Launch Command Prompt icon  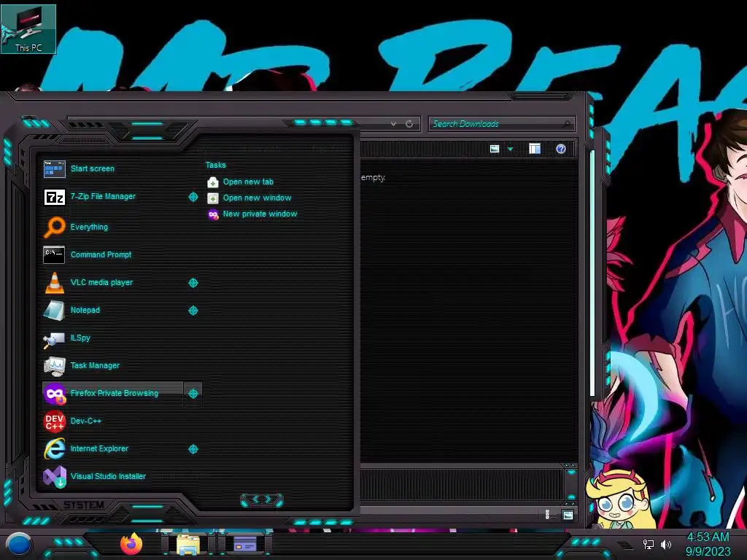(54, 254)
